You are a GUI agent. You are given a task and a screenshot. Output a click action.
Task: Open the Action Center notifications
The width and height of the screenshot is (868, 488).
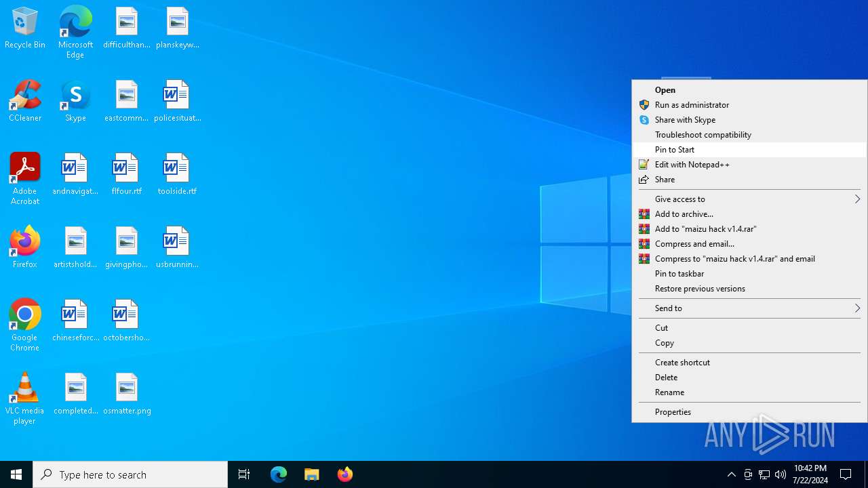point(846,474)
